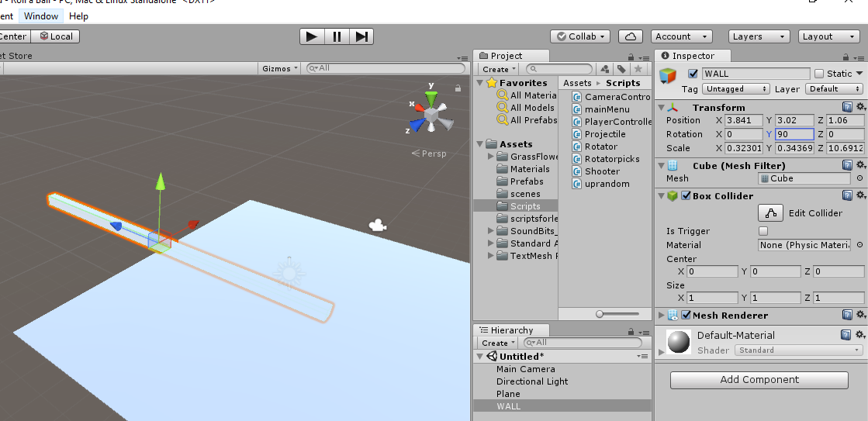Open the Hierarchy Create dropdown
The height and width of the screenshot is (421, 868).
click(x=499, y=343)
